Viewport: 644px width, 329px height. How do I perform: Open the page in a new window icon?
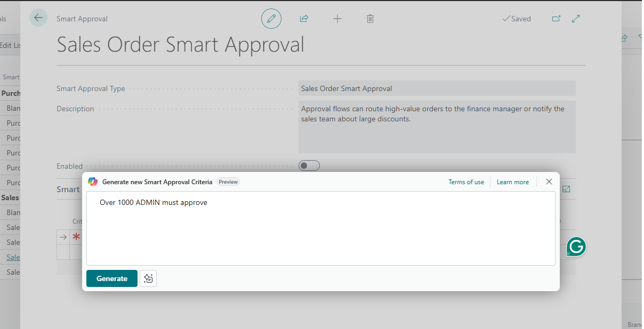(556, 18)
